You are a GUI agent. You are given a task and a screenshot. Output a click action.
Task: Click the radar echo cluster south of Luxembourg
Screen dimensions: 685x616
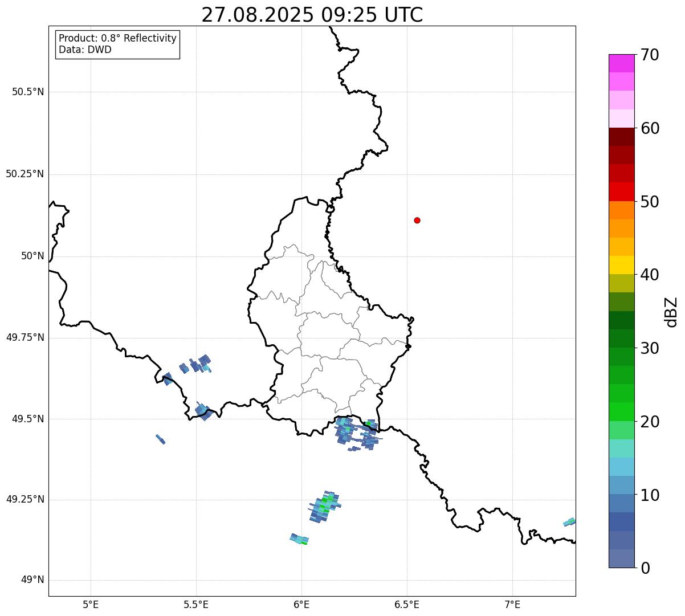[358, 434]
